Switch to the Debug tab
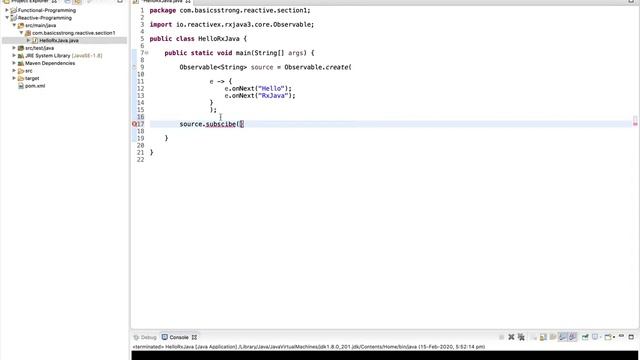Screen dimensions: 640x360 click(x=145, y=337)
